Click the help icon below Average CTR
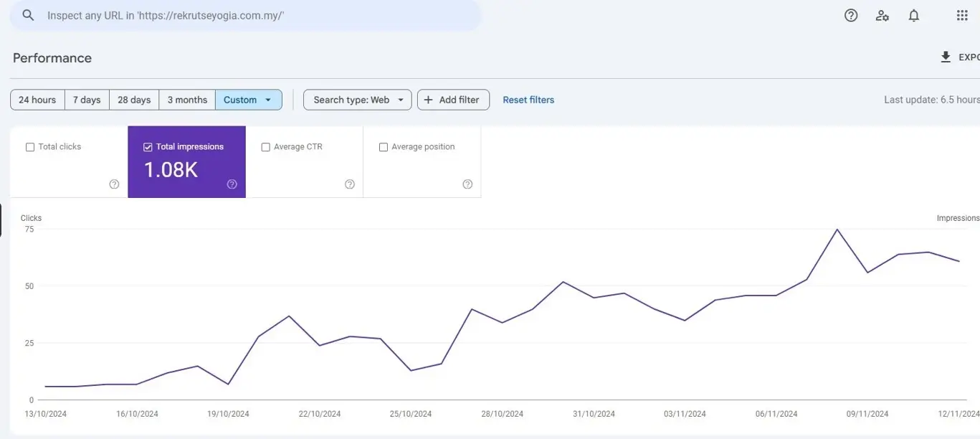The height and width of the screenshot is (439, 980). [x=349, y=184]
